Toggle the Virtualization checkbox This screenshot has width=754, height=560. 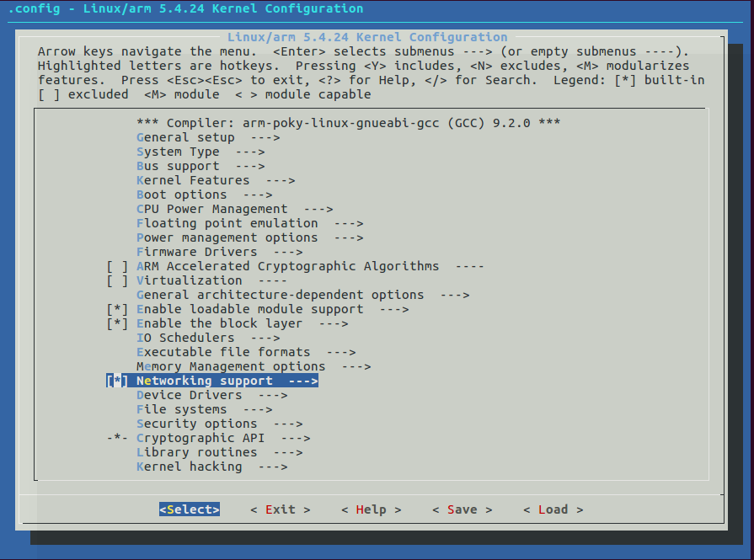click(118, 280)
